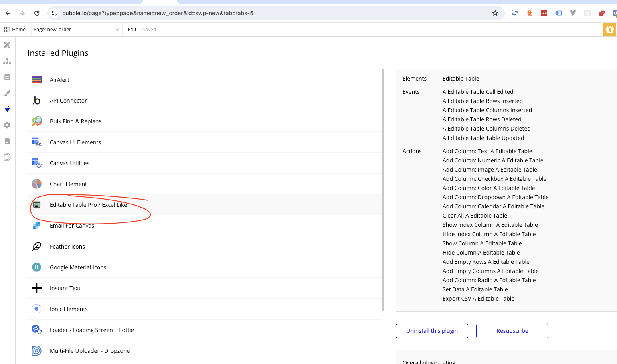Select Chart Element plugin

click(x=204, y=184)
